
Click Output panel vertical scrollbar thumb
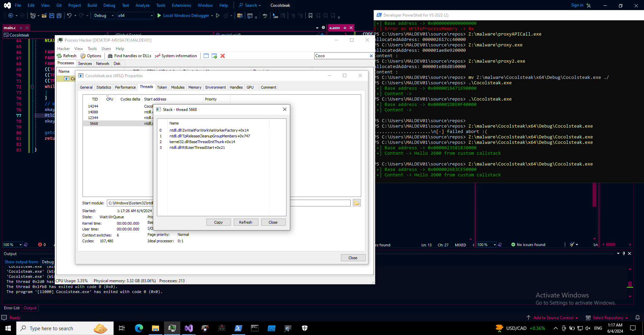pyautogui.click(x=630, y=284)
